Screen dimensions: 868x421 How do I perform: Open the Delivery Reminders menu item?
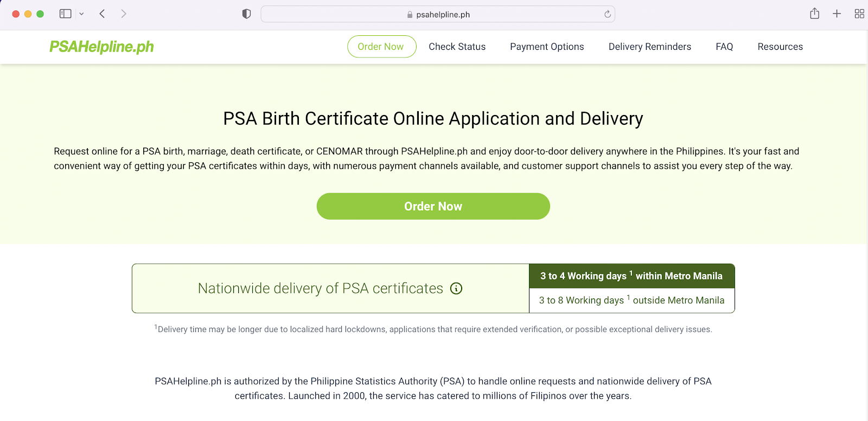point(650,47)
